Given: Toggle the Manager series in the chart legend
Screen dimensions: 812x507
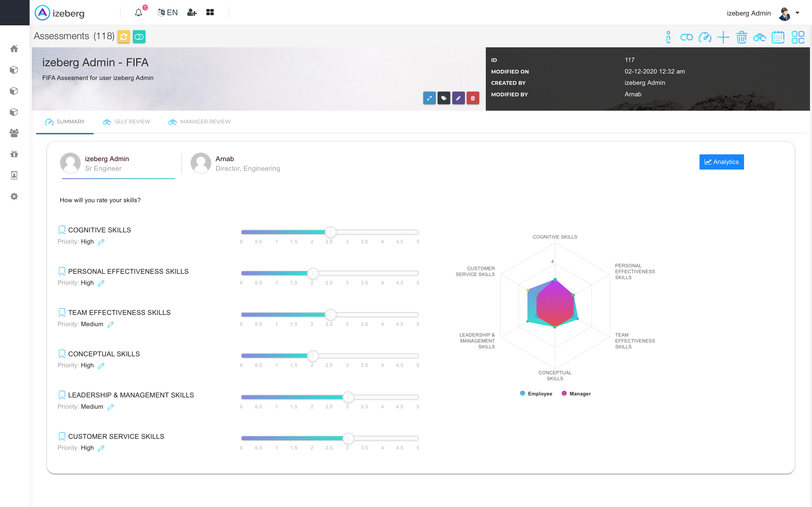Looking at the screenshot, I should [576, 394].
